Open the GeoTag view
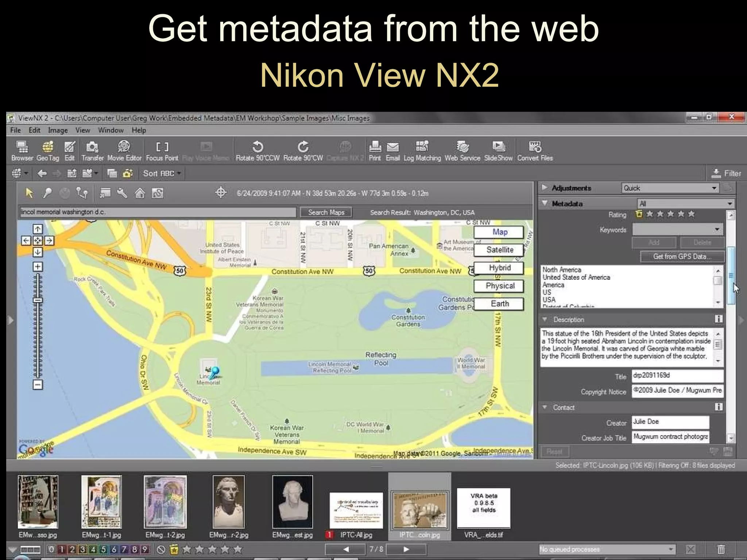The height and width of the screenshot is (560, 747). click(47, 151)
